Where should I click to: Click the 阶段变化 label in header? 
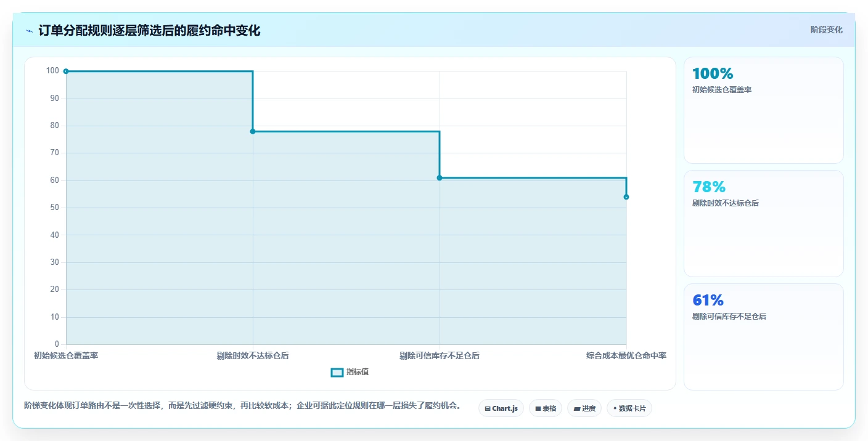click(x=826, y=30)
